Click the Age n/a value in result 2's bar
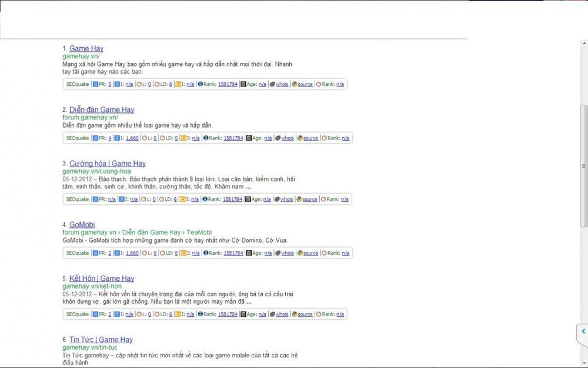Screen dimensions: 588x368 pyautogui.click(x=268, y=138)
